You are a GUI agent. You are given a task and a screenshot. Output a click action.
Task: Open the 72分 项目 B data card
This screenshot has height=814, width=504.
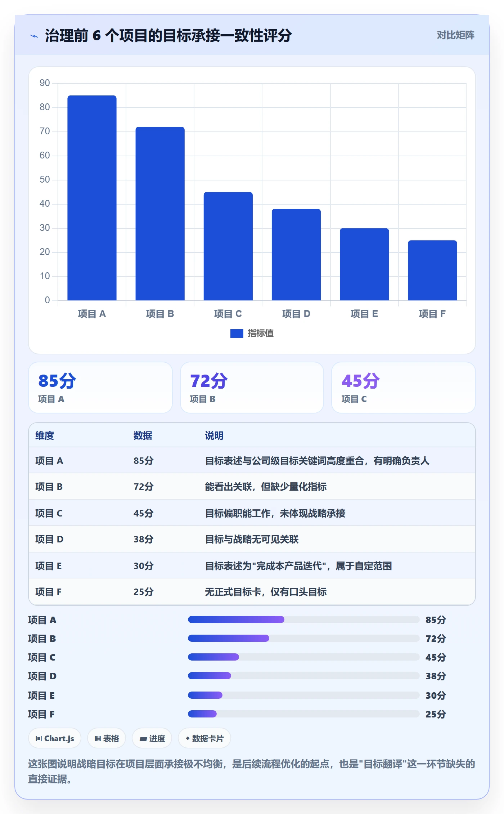pyautogui.click(x=252, y=388)
